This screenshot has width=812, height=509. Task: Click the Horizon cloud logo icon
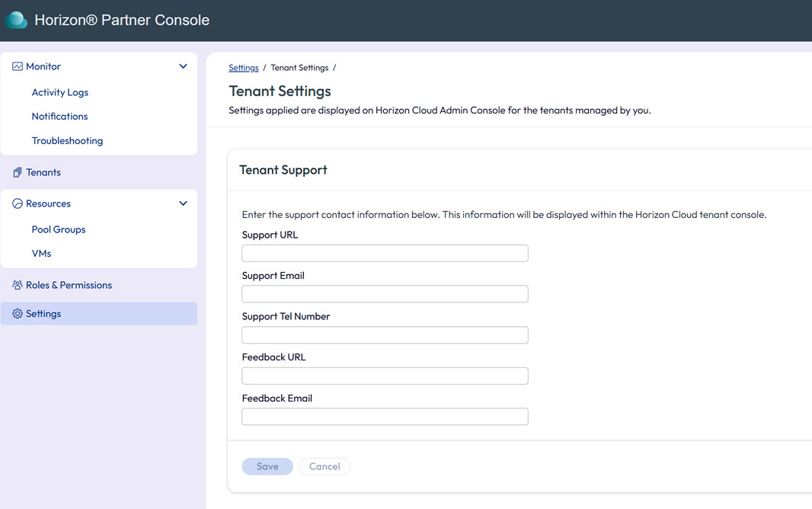coord(16,20)
